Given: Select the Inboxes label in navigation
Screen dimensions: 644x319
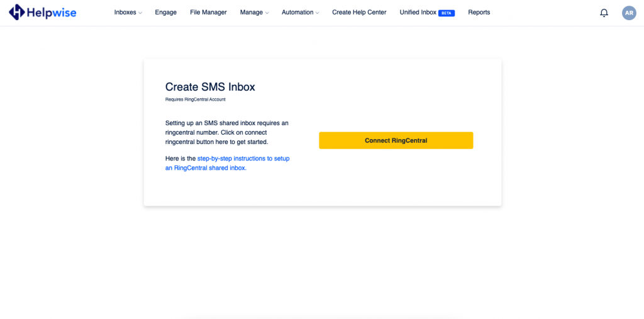Looking at the screenshot, I should [125, 13].
